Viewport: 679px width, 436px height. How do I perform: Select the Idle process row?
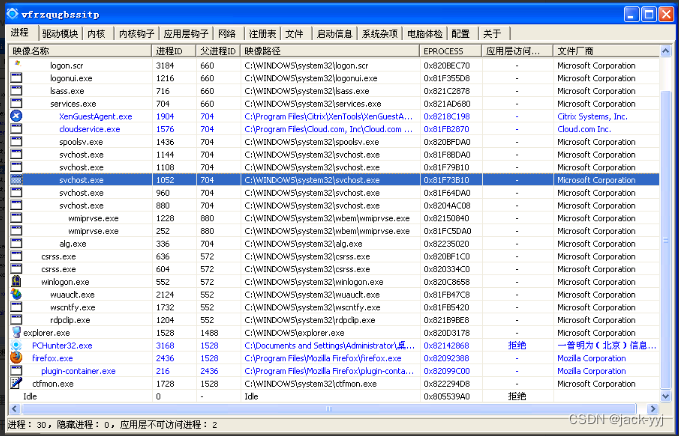tap(334, 396)
